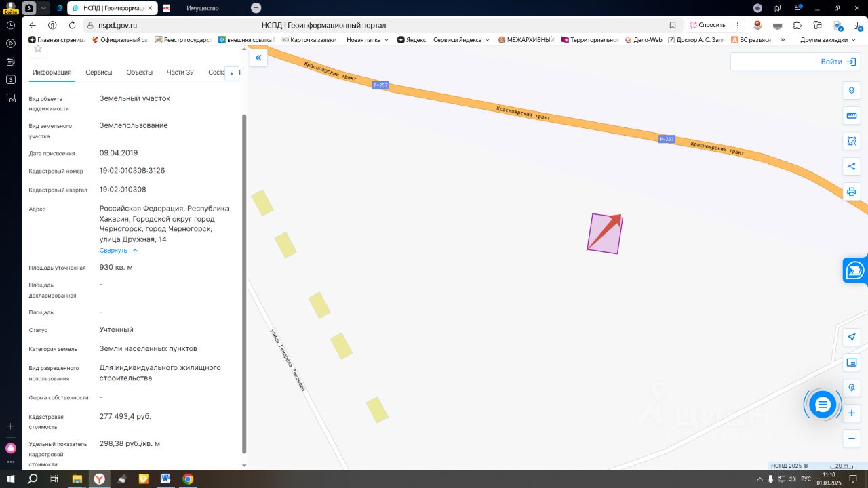Image resolution: width=868 pixels, height=488 pixels.
Task: Bookmark this page icon in address bar
Action: (x=673, y=25)
